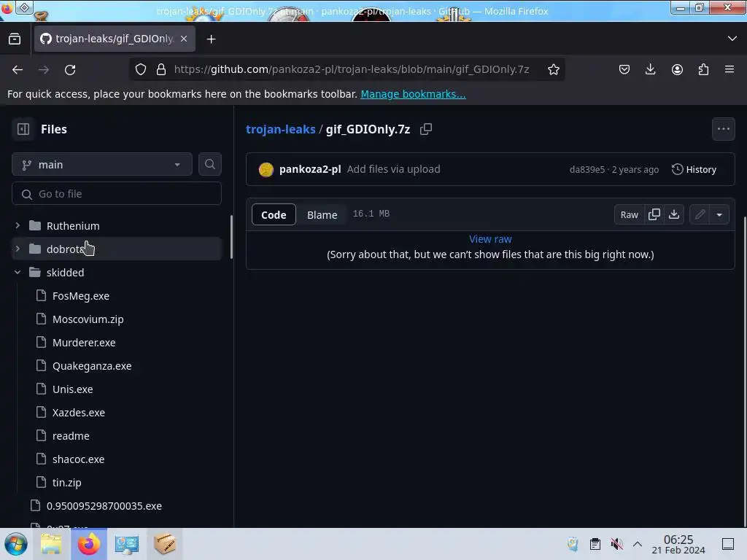Image resolution: width=747 pixels, height=560 pixels.
Task: Click the Go to file field
Action: pyautogui.click(x=117, y=194)
